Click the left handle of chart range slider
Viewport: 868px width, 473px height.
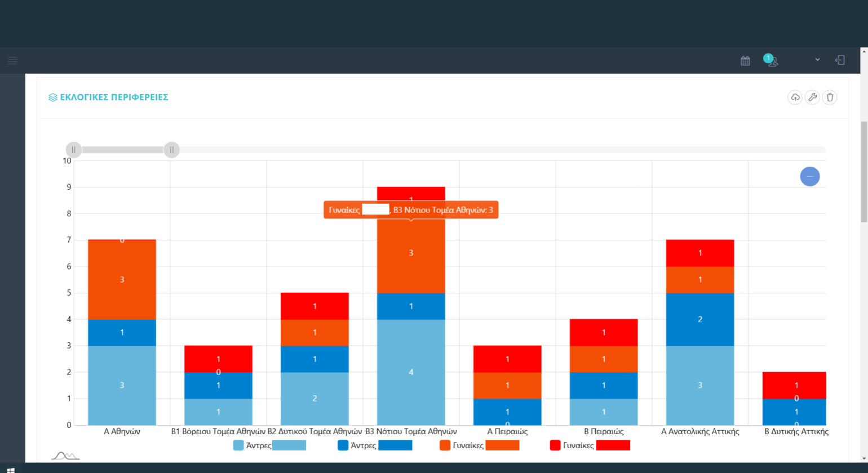[x=74, y=150]
